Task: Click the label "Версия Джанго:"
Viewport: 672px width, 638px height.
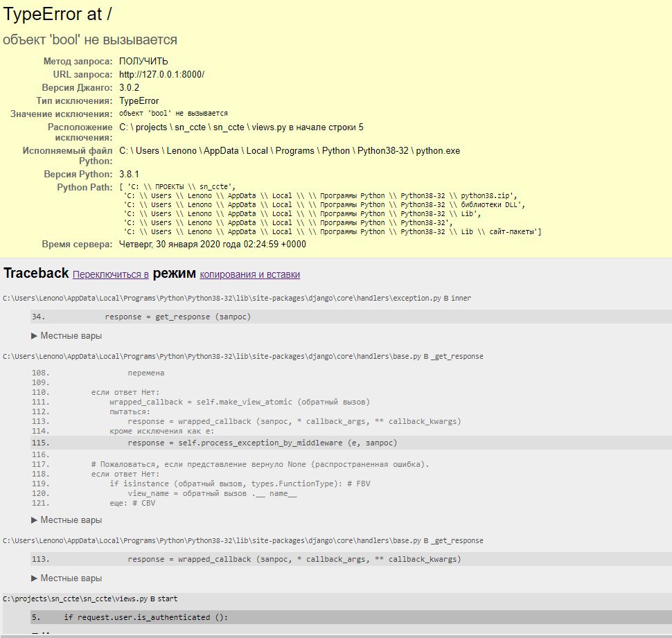Action: 77,88
